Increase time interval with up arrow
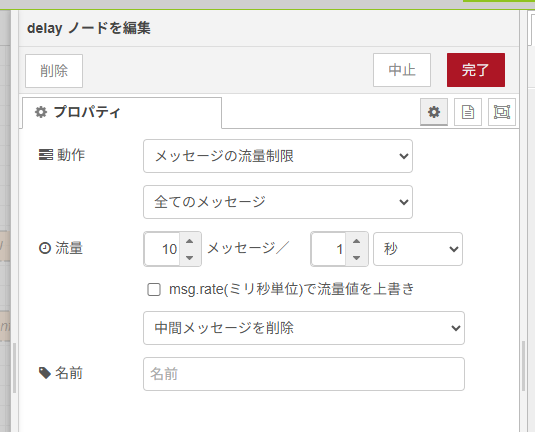 [357, 242]
